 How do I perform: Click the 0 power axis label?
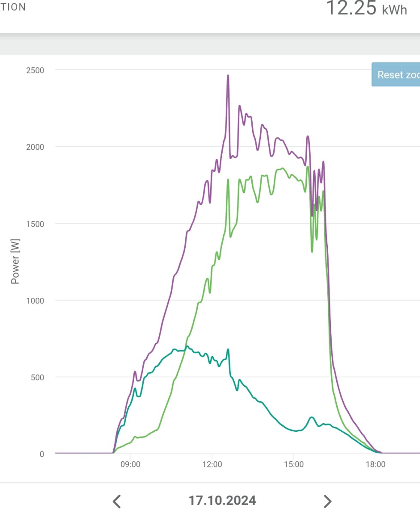(42, 454)
